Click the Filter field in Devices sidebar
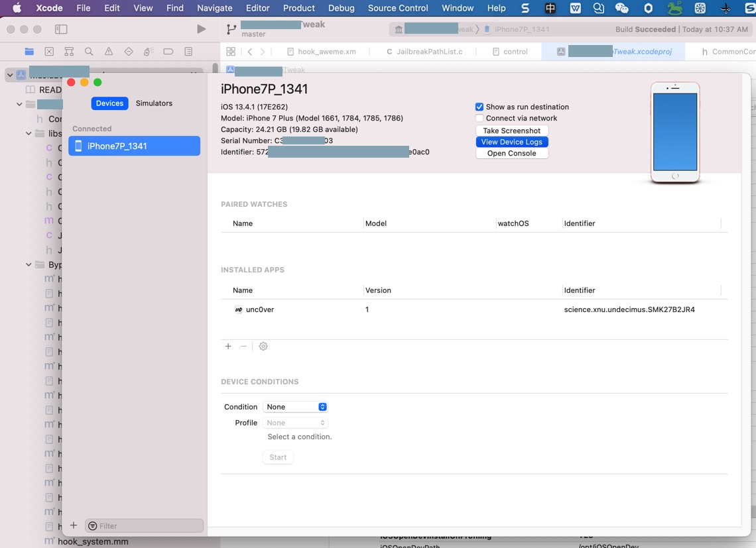756x548 pixels. coord(144,526)
